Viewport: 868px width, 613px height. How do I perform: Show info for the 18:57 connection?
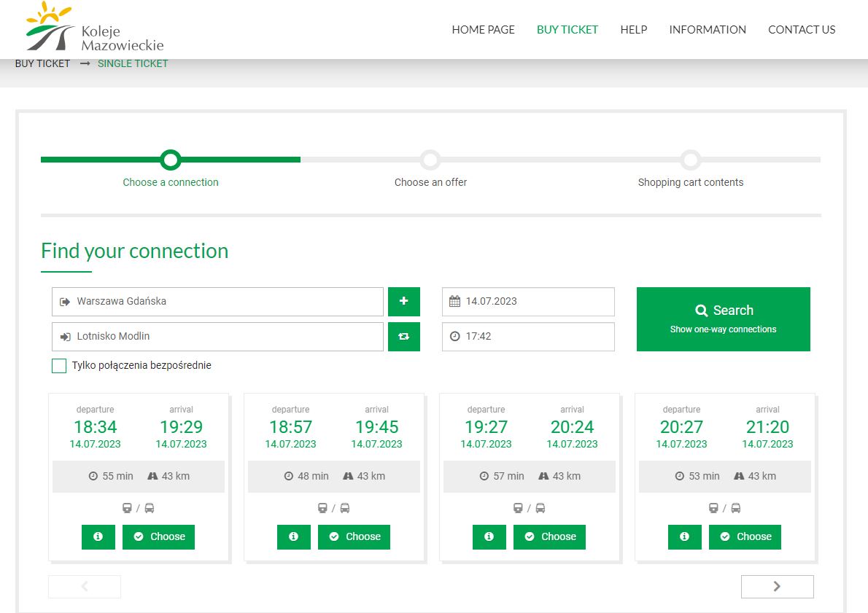point(293,536)
